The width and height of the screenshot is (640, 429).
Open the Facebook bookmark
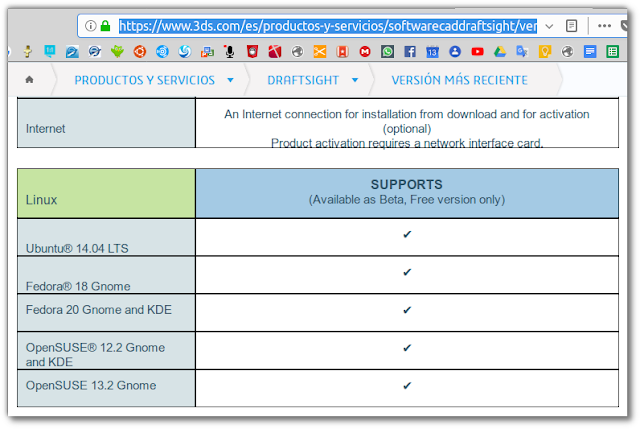point(410,52)
